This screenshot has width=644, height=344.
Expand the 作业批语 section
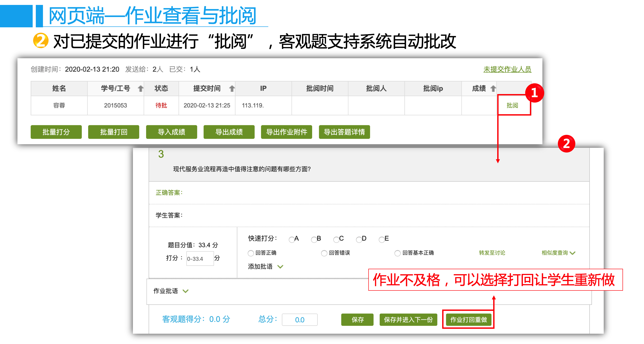185,291
